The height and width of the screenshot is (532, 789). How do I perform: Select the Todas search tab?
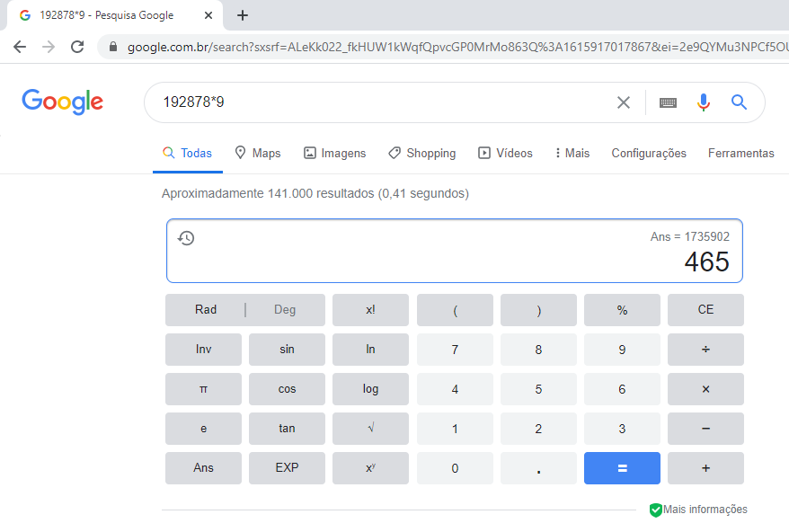[x=188, y=153]
